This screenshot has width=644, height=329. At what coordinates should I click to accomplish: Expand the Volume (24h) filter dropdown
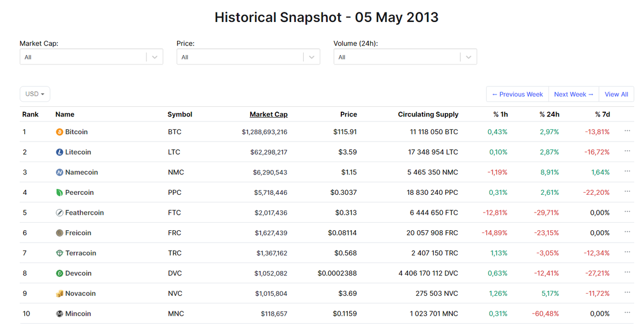click(x=469, y=57)
